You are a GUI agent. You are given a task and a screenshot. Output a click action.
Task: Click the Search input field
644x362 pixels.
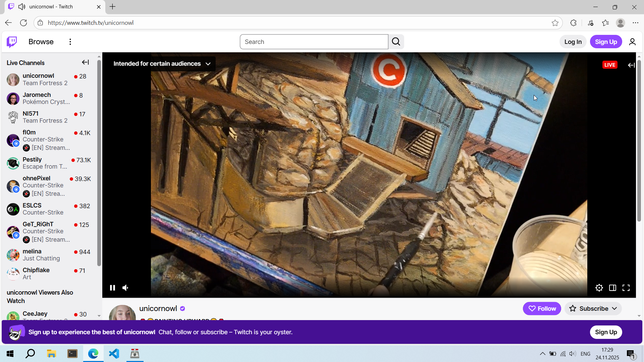[x=314, y=42]
